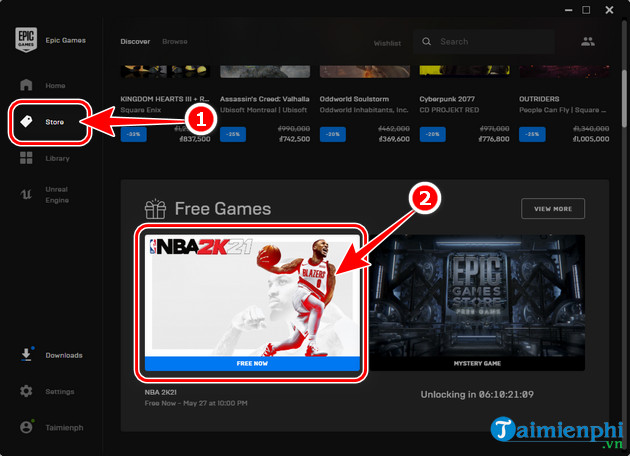Screen dimensions: 630x456
Task: Click the search magnifier icon
Action: click(427, 41)
